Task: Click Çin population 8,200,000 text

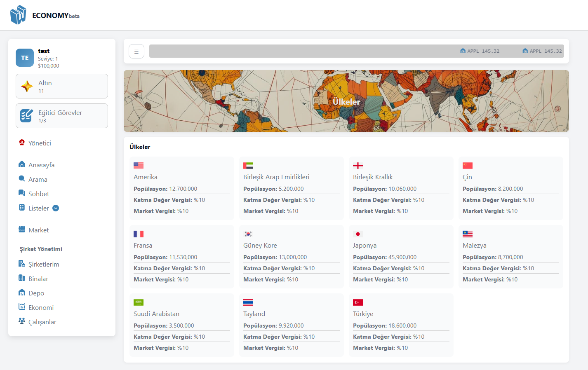Action: pos(493,189)
